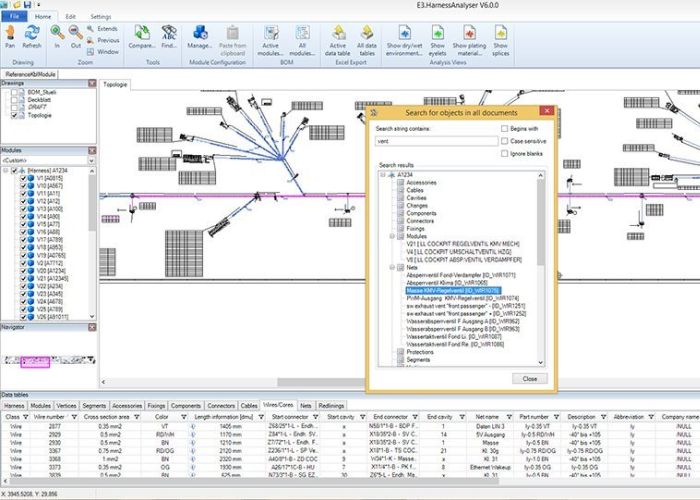Toggle the Case sensitive checkbox
The height and width of the screenshot is (500, 700).
pyautogui.click(x=502, y=141)
